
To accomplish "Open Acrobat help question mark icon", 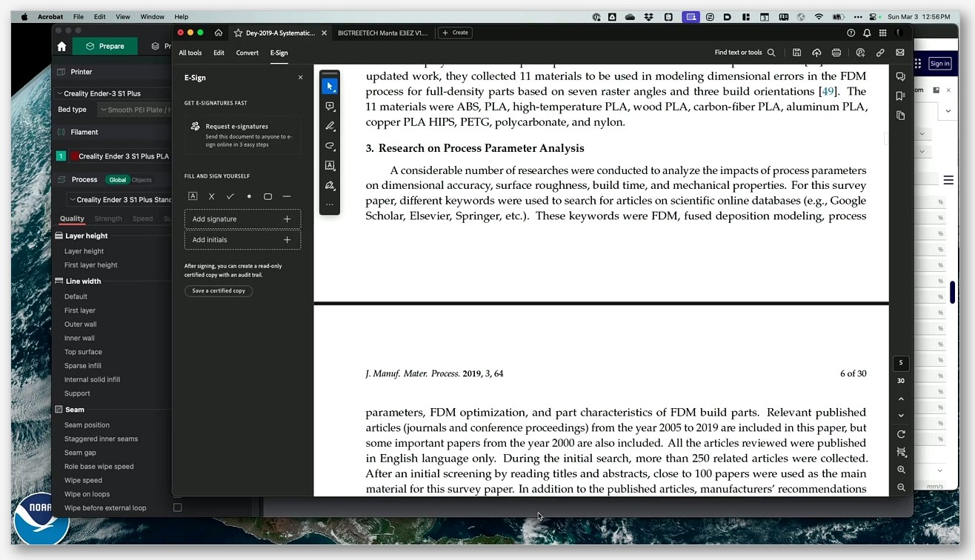I will [x=851, y=33].
